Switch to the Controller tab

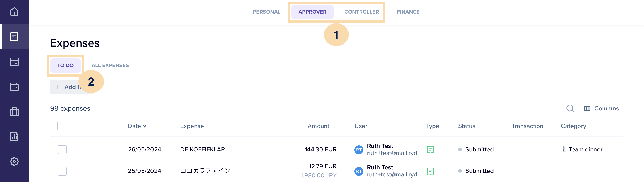click(x=361, y=12)
